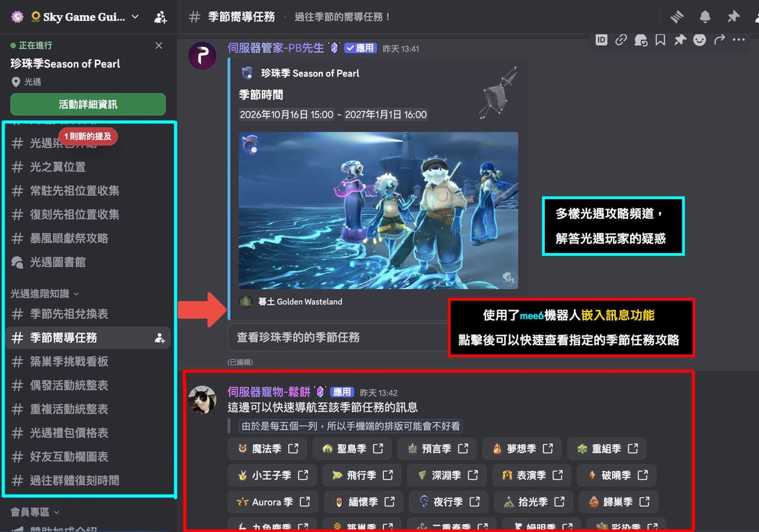Show pinned messages from header pin icon
Viewport: 759px width, 532px height.
click(733, 17)
